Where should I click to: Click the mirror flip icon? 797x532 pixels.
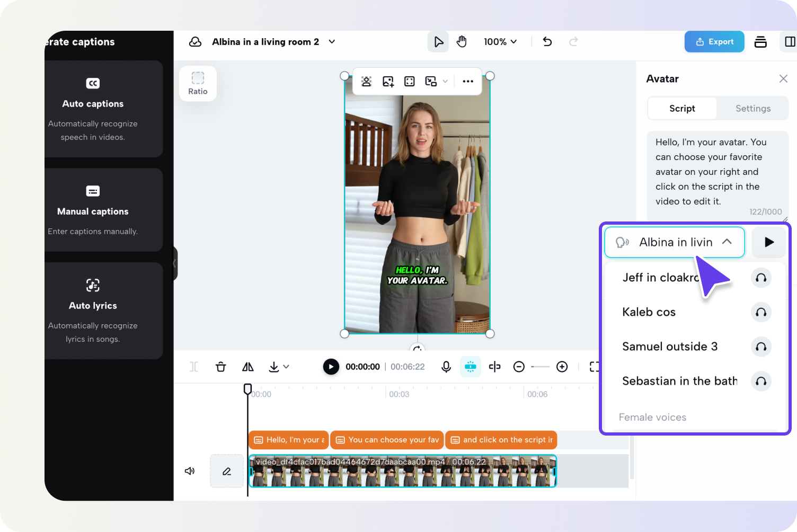248,367
